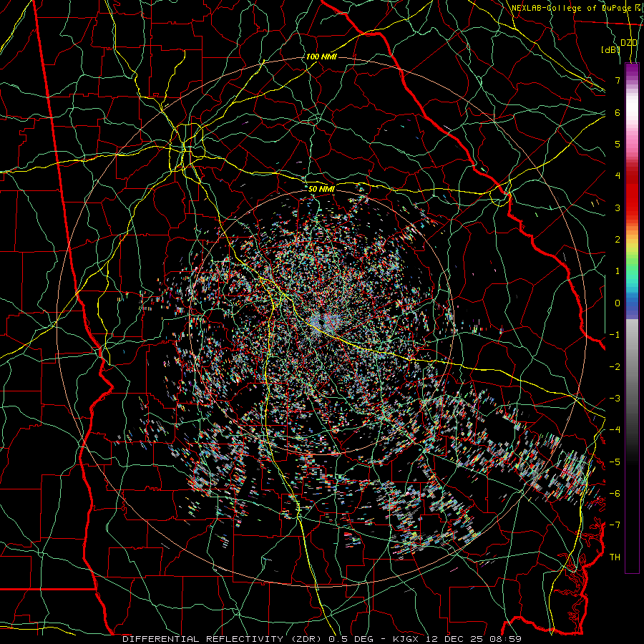Click the legend value "7"
This screenshot has width=644, height=644.
pos(618,80)
